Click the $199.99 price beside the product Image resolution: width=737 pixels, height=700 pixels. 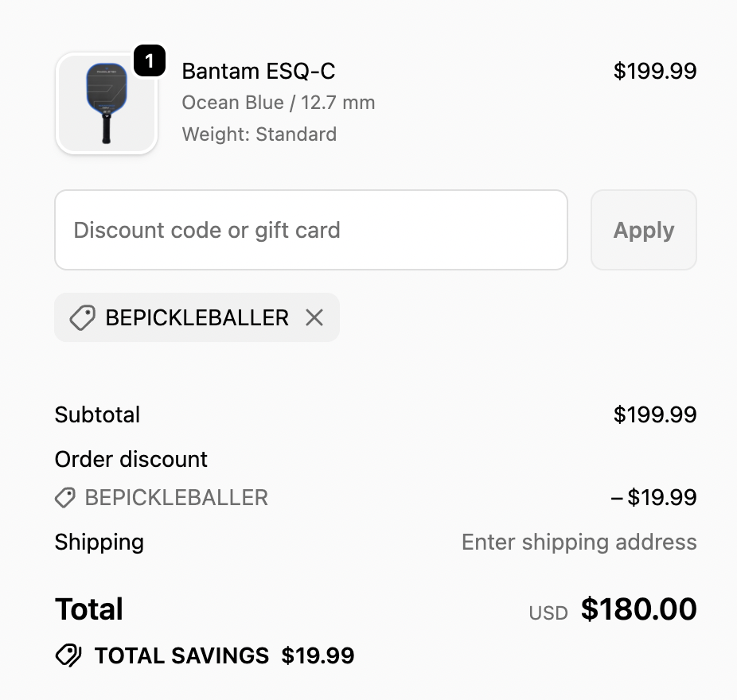pyautogui.click(x=654, y=72)
